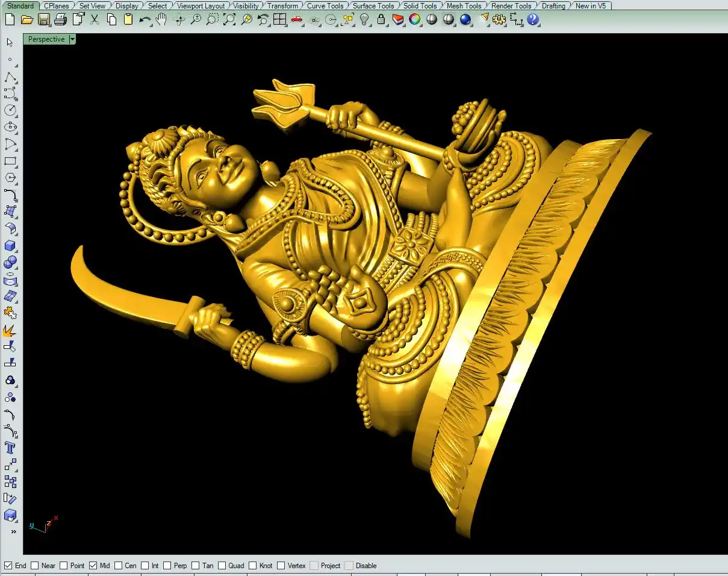This screenshot has height=576, width=728.
Task: Expand more tools chevron in left sidebar
Action: pos(13,532)
